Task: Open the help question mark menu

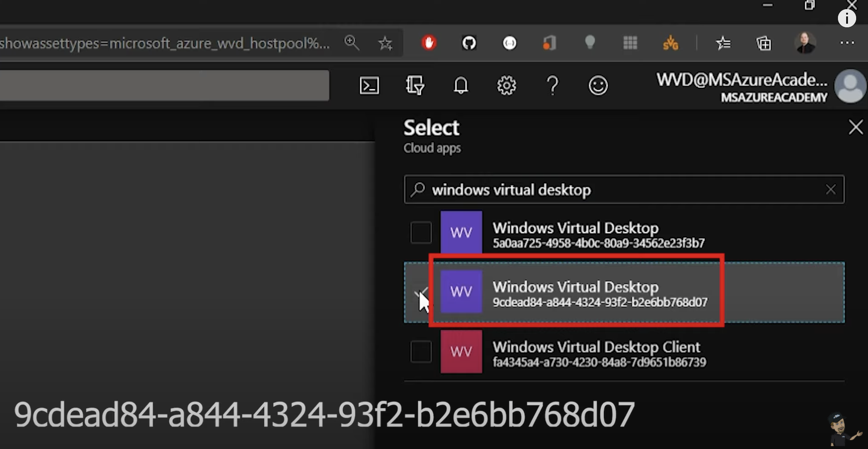Action: [x=552, y=86]
